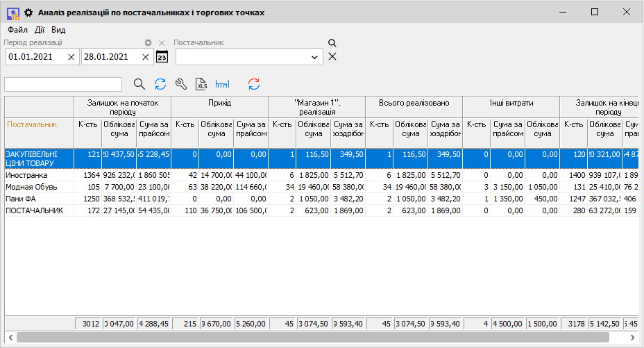Open the Дії menu
644x348 pixels.
click(40, 30)
